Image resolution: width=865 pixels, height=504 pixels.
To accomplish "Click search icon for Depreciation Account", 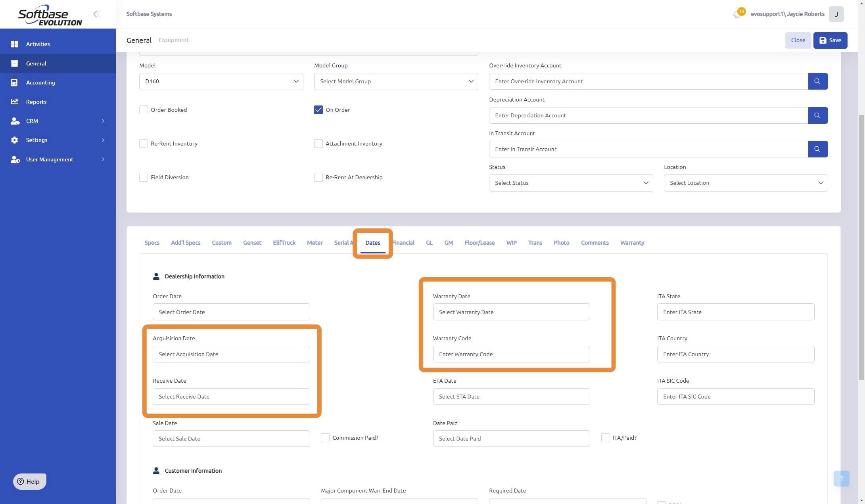I will [x=817, y=115].
